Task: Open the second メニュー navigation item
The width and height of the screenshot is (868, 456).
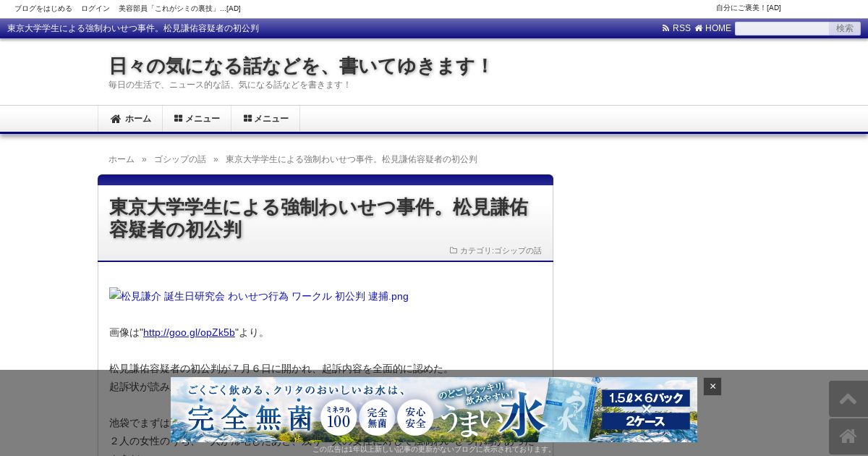Action: [x=265, y=119]
